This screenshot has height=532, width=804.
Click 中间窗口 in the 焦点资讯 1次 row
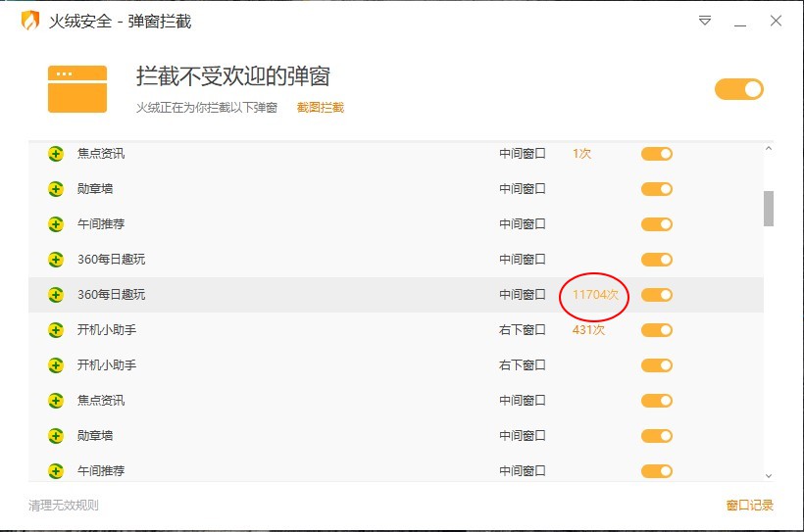click(x=522, y=154)
